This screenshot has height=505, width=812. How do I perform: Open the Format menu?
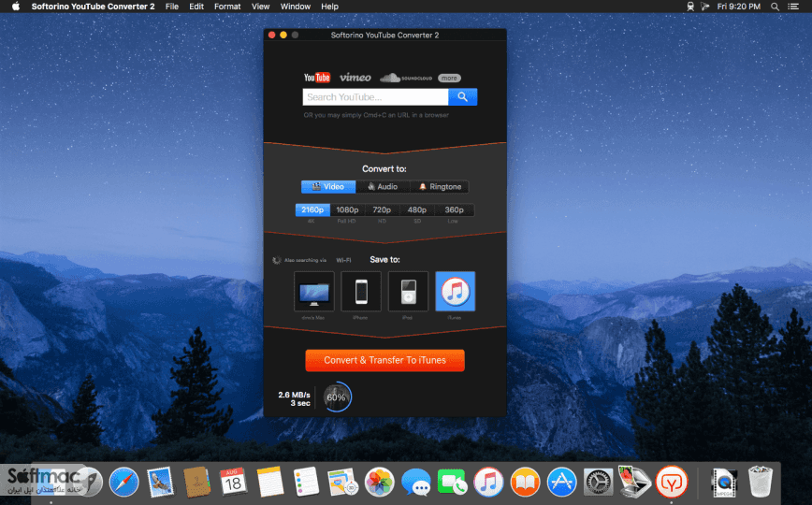227,7
